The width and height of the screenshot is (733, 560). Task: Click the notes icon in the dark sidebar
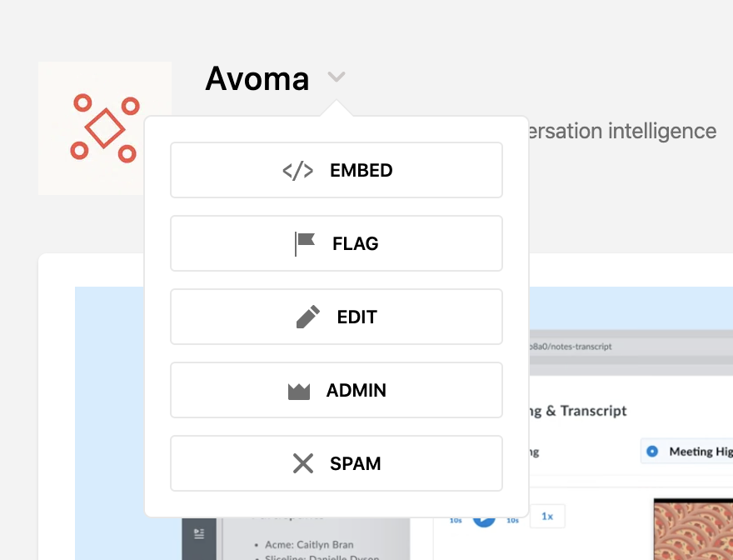click(x=199, y=533)
